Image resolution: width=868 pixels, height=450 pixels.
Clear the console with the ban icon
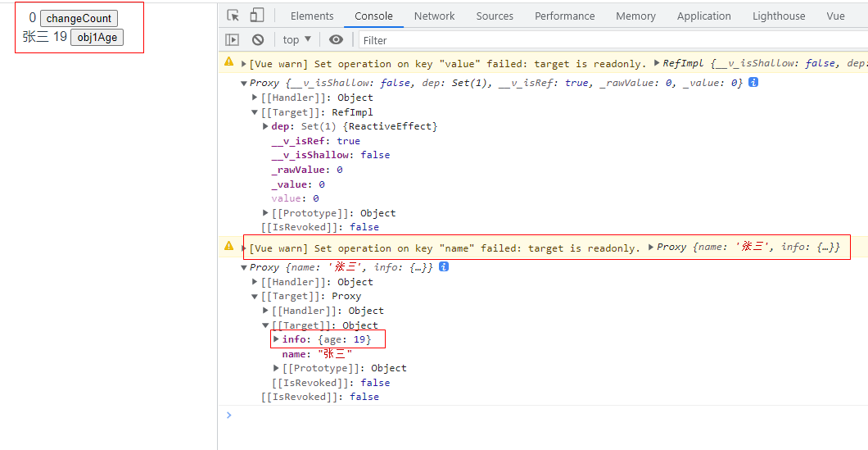[258, 39]
